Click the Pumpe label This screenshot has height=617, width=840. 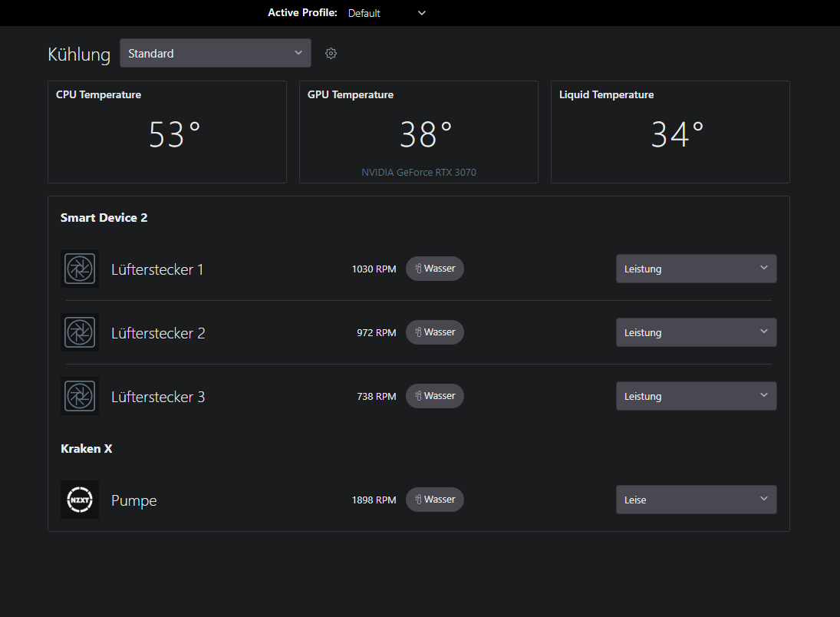134,500
